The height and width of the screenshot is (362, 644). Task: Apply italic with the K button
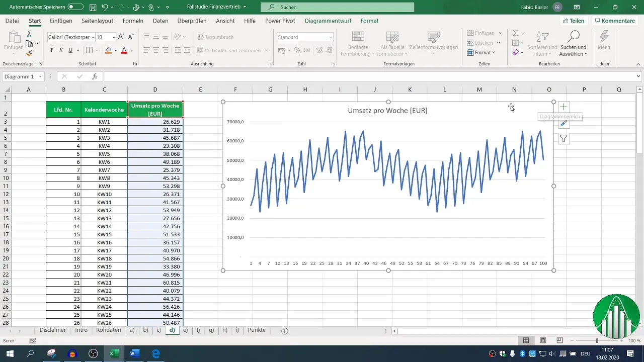[61, 50]
